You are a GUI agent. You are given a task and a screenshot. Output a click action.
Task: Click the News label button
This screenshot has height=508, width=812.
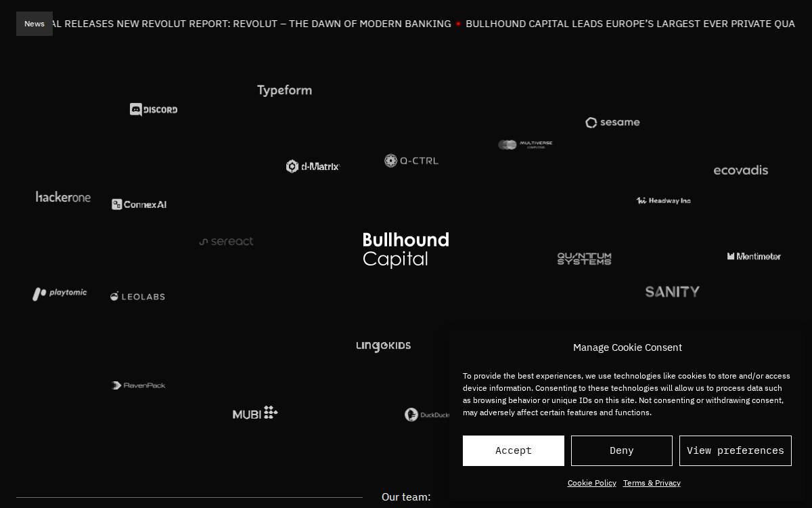click(35, 24)
